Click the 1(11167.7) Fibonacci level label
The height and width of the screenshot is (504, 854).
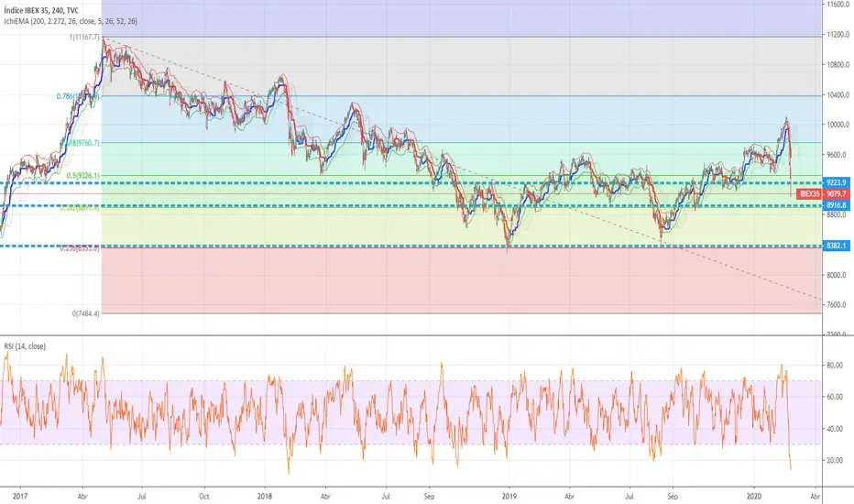(x=84, y=37)
